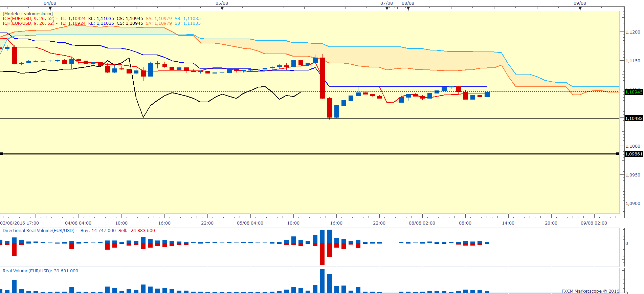Grab the left handle of the 1,09861 line
644x294 pixels.
coord(2,154)
